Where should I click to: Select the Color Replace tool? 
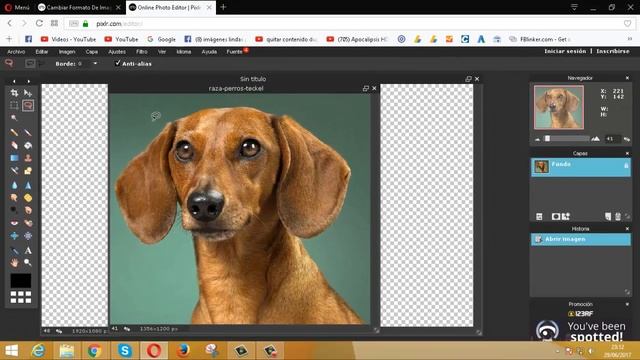click(x=14, y=171)
